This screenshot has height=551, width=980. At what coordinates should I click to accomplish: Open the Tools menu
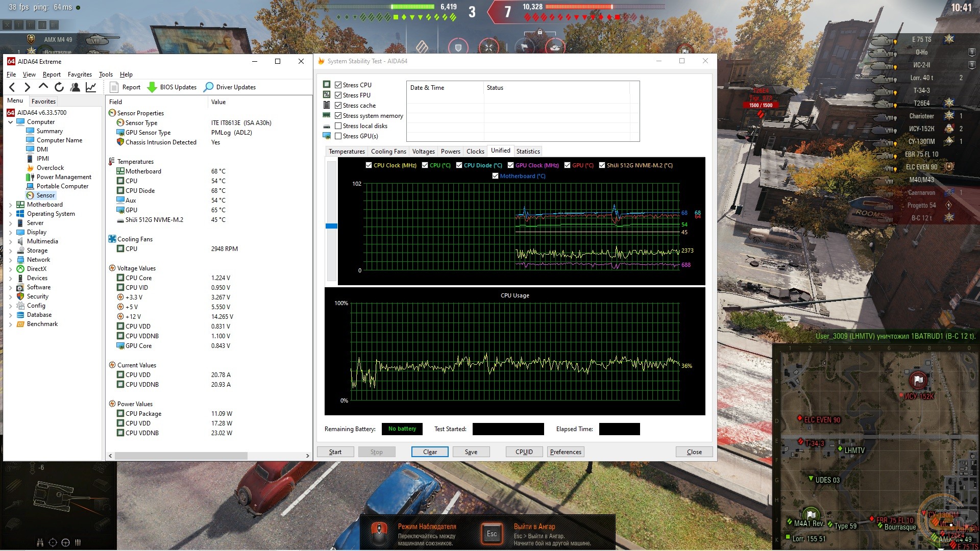(x=106, y=74)
